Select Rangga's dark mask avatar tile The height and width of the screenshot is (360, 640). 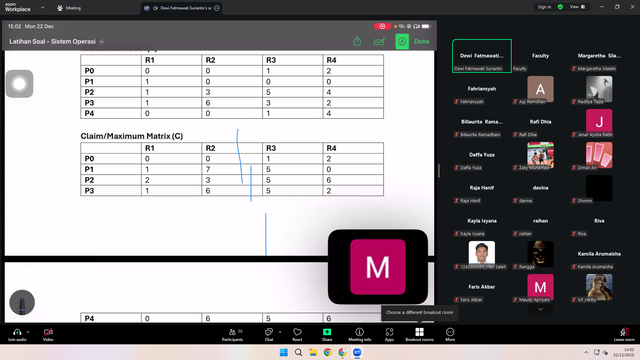540,254
